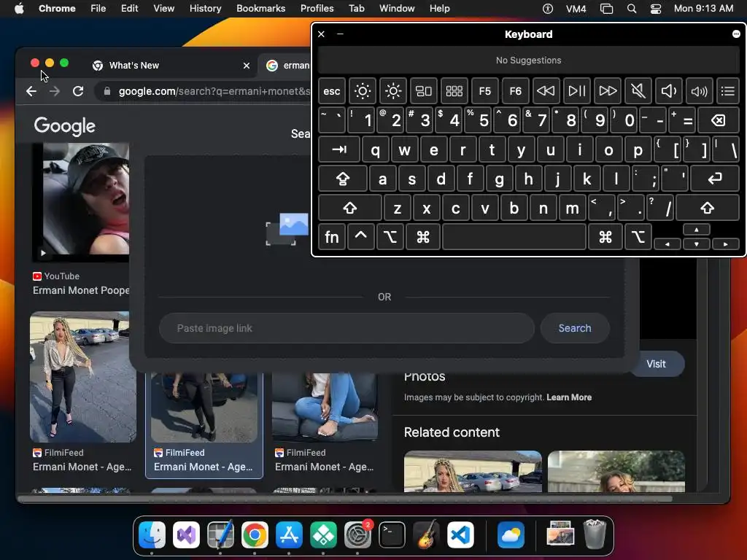Click the rewind media key
The width and height of the screenshot is (747, 560).
[x=546, y=91]
